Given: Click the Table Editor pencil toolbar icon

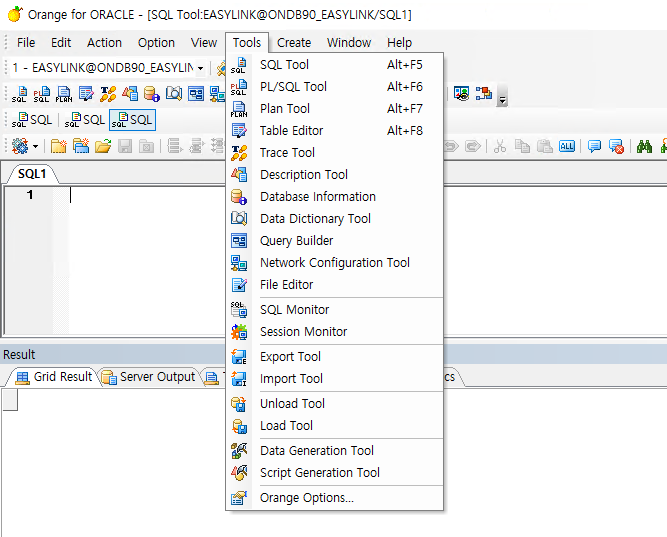Looking at the screenshot, I should point(86,94).
